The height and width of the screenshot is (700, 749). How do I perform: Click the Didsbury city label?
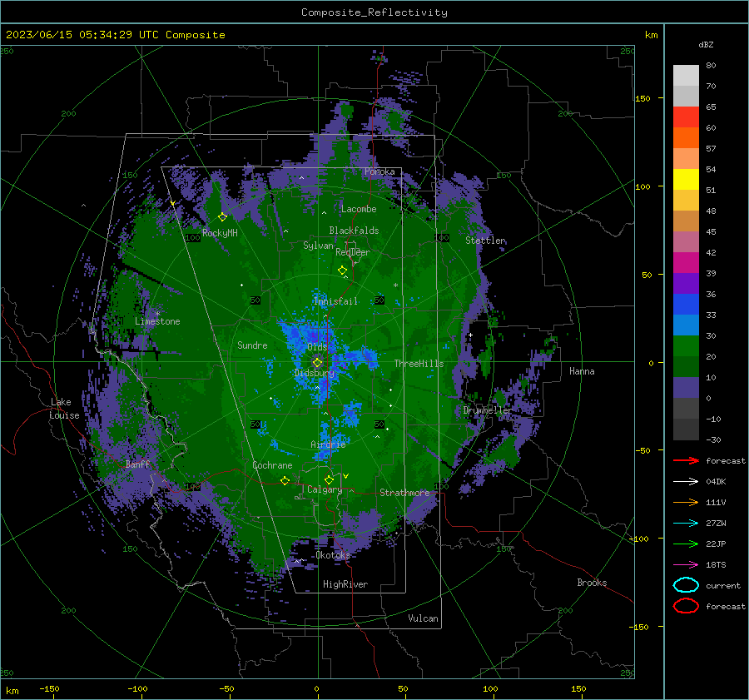tap(315, 373)
